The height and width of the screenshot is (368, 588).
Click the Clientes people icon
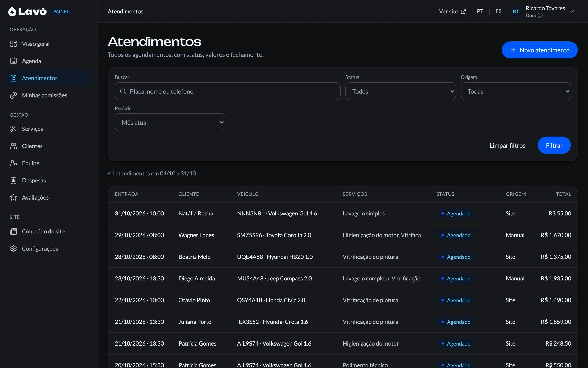click(x=13, y=146)
